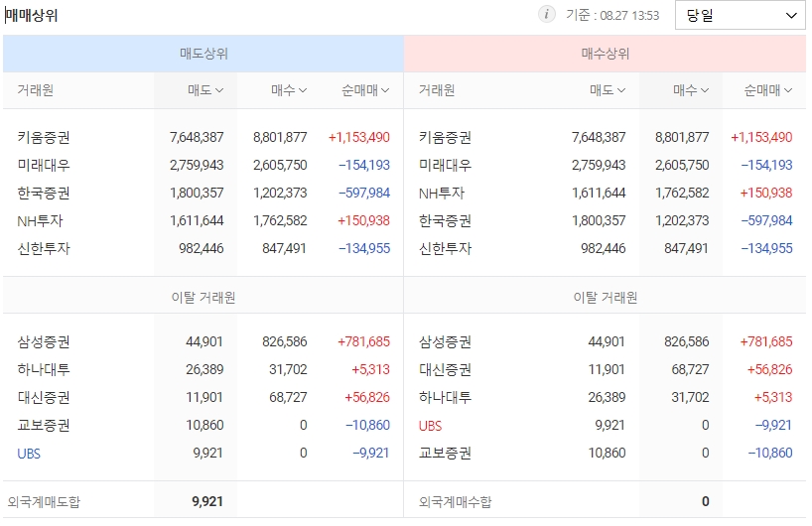Click the 외국계매수합 total 0
The width and height of the screenshot is (812, 526).
706,501
